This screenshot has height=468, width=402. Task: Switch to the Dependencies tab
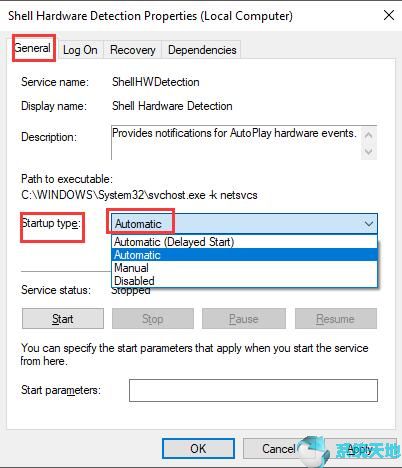pyautogui.click(x=202, y=50)
